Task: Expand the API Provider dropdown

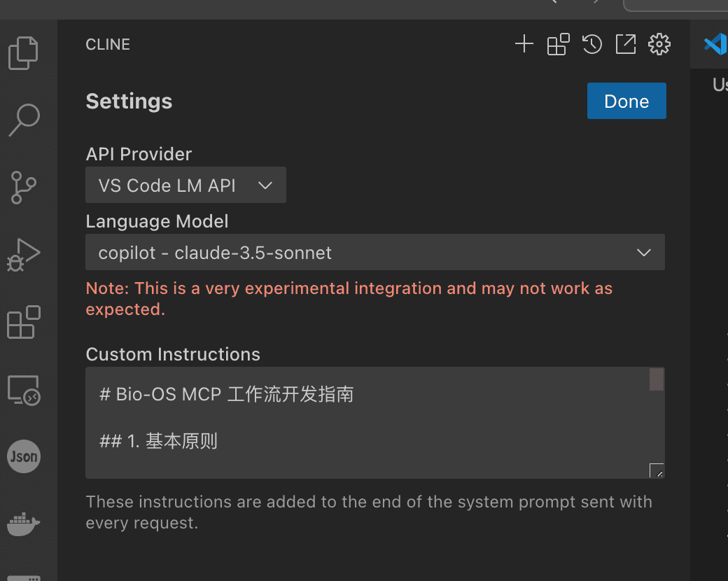Action: pos(185,185)
